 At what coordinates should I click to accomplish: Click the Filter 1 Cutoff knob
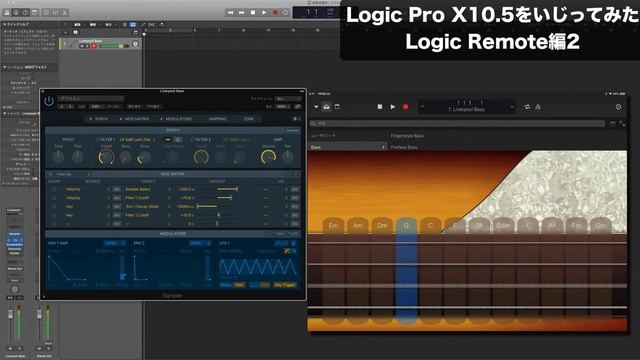pyautogui.click(x=106, y=157)
